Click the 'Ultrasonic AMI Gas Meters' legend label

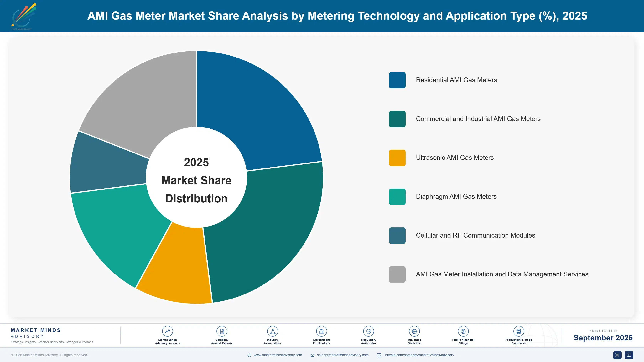(454, 158)
